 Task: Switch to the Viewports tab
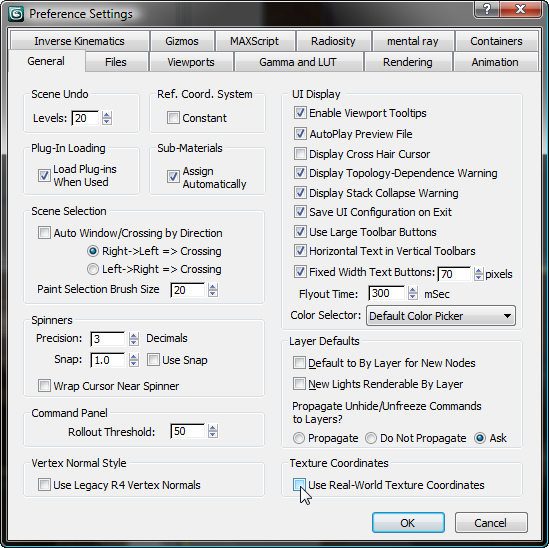191,62
